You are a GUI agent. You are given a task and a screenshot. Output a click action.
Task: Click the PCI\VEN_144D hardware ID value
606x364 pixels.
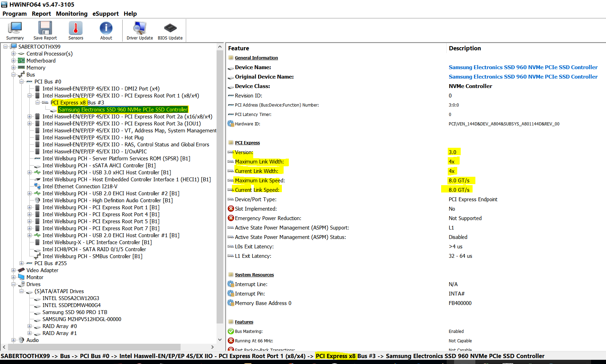504,124
